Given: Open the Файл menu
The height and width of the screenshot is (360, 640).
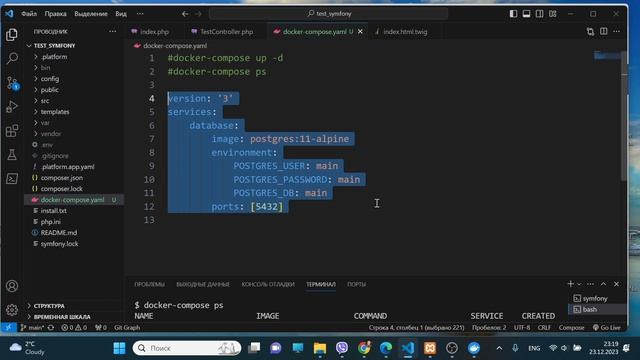Looking at the screenshot, I should [x=29, y=13].
